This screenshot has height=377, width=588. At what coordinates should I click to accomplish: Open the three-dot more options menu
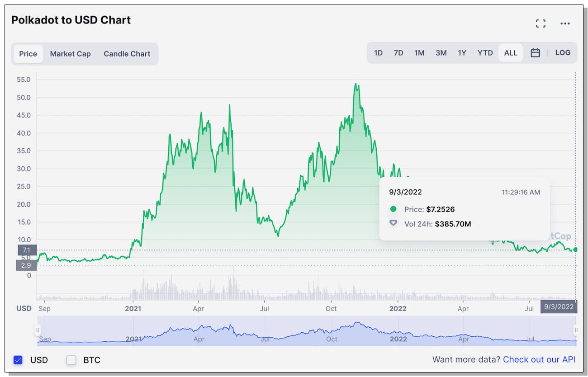click(x=565, y=24)
